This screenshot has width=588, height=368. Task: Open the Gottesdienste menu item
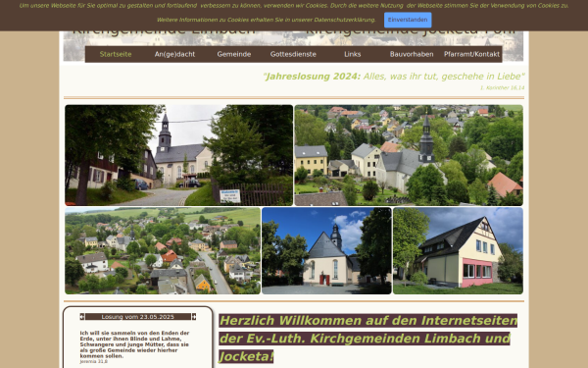tap(293, 54)
